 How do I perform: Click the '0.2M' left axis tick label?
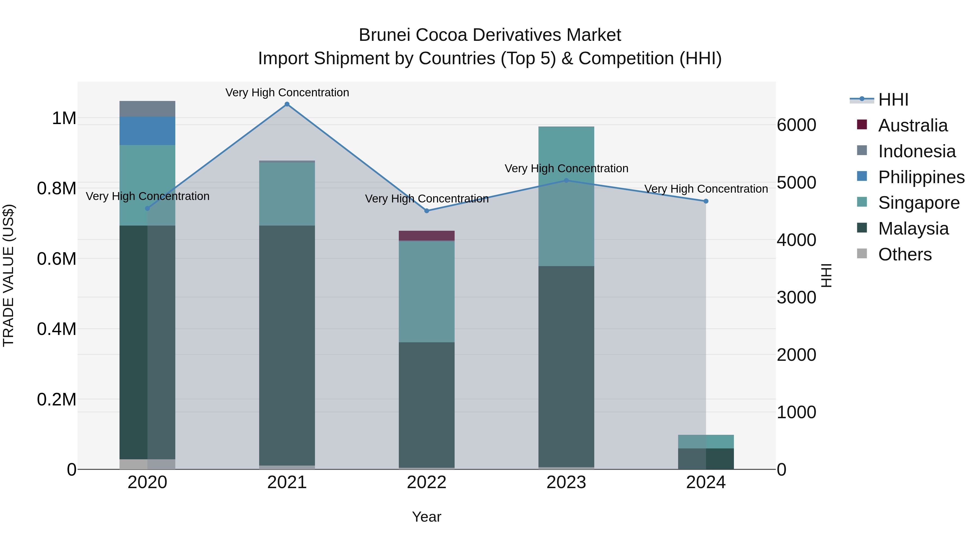[57, 400]
